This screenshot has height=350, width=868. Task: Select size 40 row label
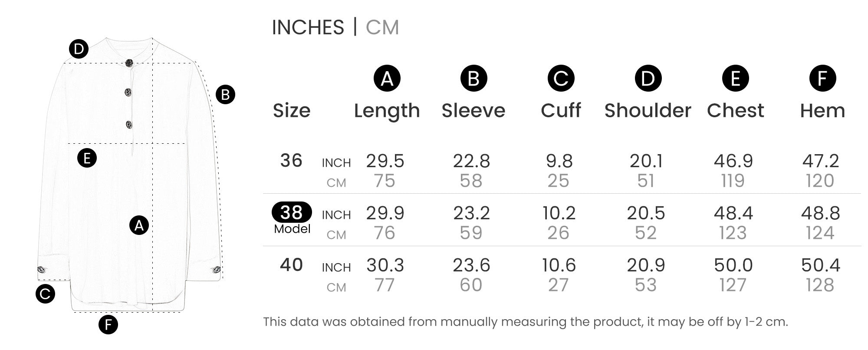(291, 265)
